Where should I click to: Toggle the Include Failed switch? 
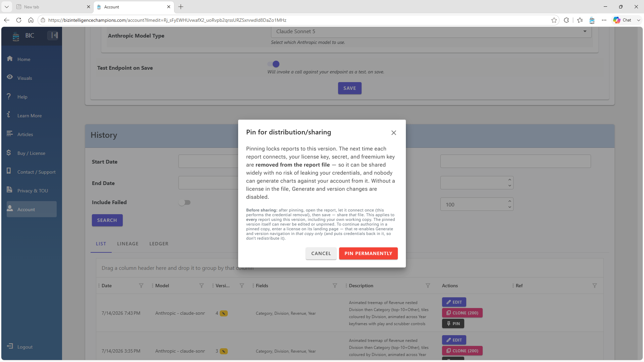(184, 202)
